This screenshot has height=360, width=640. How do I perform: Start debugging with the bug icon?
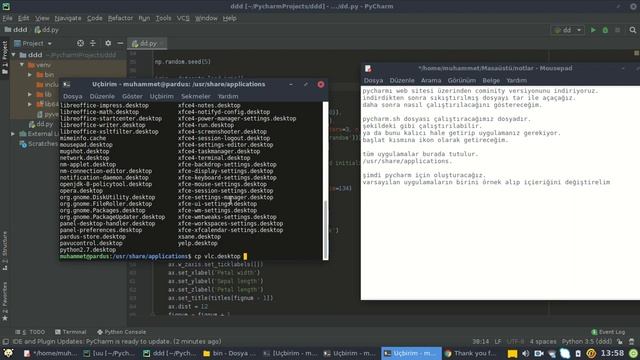click(x=605, y=30)
